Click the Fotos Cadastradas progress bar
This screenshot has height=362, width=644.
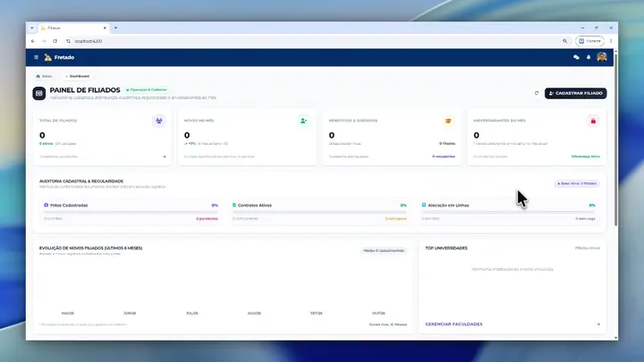131,212
